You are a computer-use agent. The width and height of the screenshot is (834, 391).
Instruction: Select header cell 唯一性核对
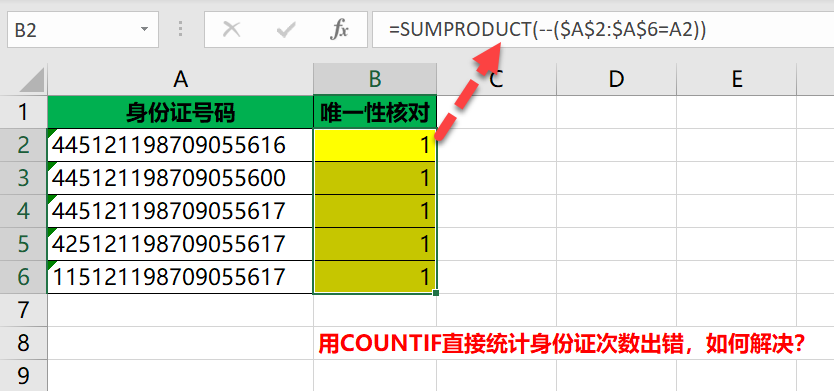[x=375, y=112]
